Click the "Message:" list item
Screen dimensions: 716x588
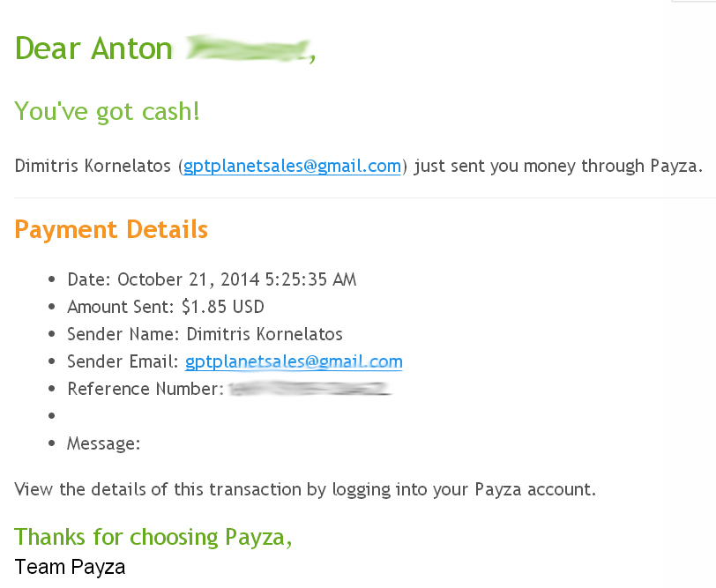pos(103,443)
